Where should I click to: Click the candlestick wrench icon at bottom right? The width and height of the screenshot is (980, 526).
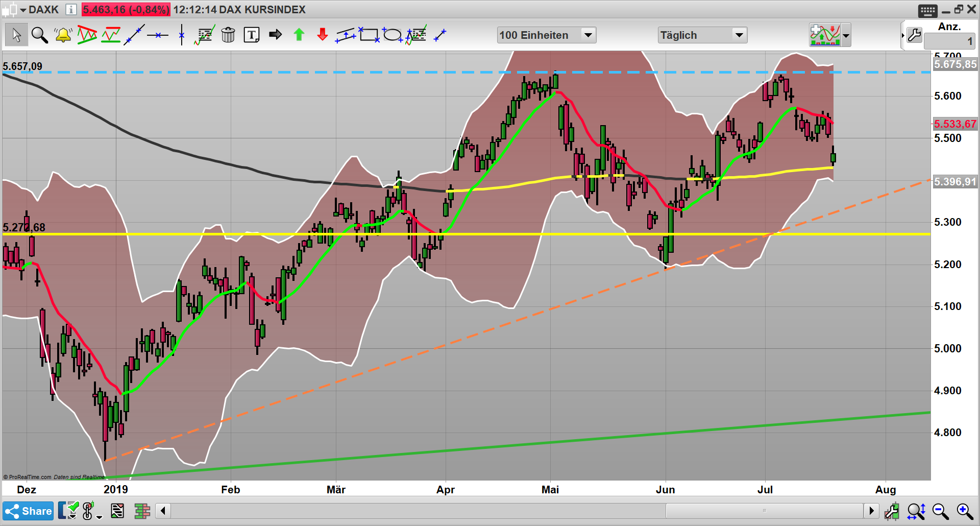tap(892, 511)
